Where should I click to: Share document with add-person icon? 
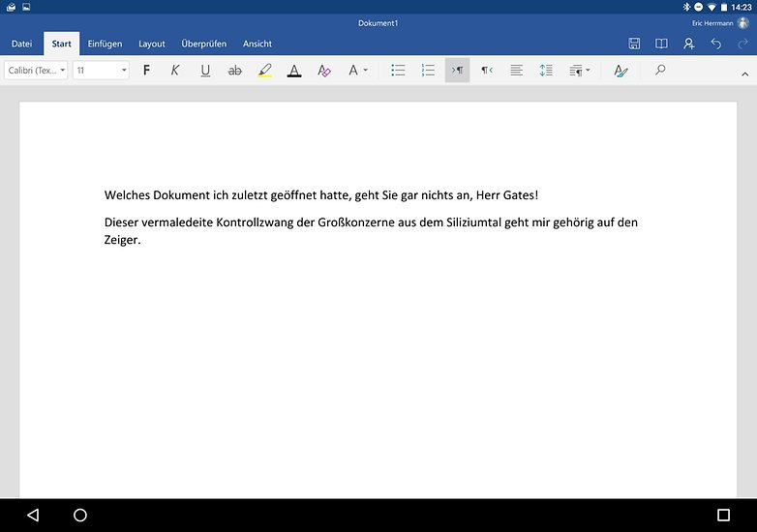689,44
